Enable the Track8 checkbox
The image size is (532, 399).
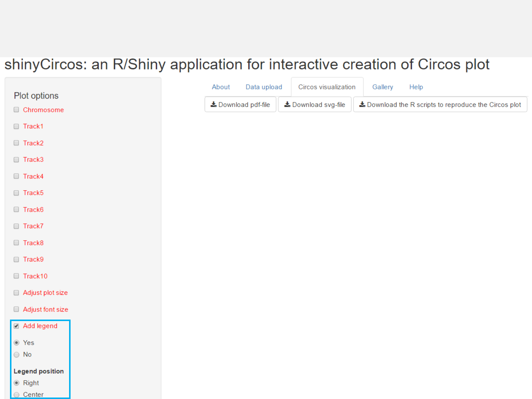(16, 243)
